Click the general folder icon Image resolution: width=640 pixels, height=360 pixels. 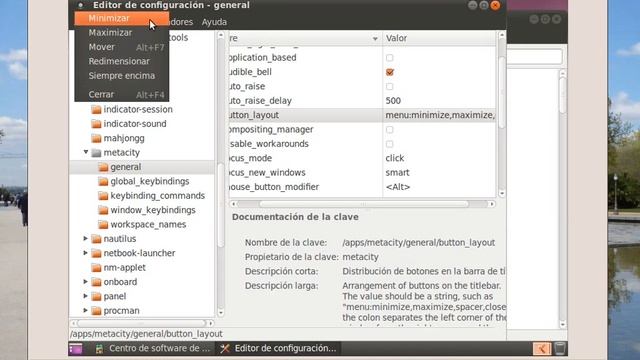tap(103, 167)
